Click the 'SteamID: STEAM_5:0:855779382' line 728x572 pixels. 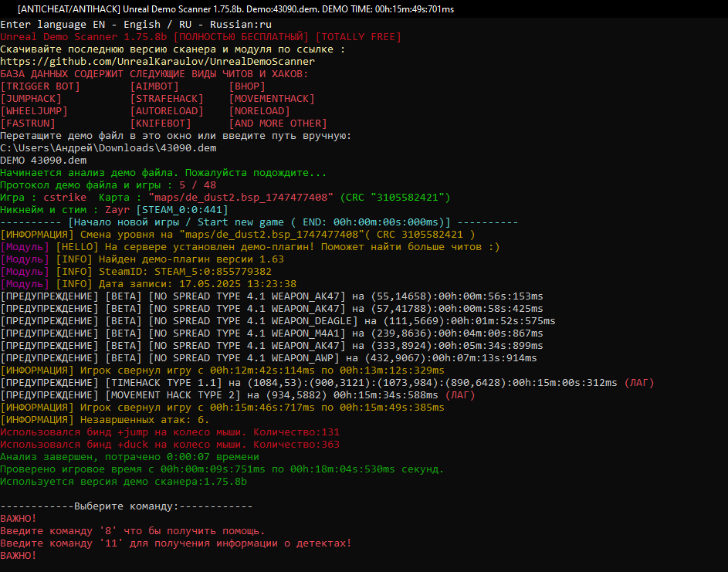point(136,272)
